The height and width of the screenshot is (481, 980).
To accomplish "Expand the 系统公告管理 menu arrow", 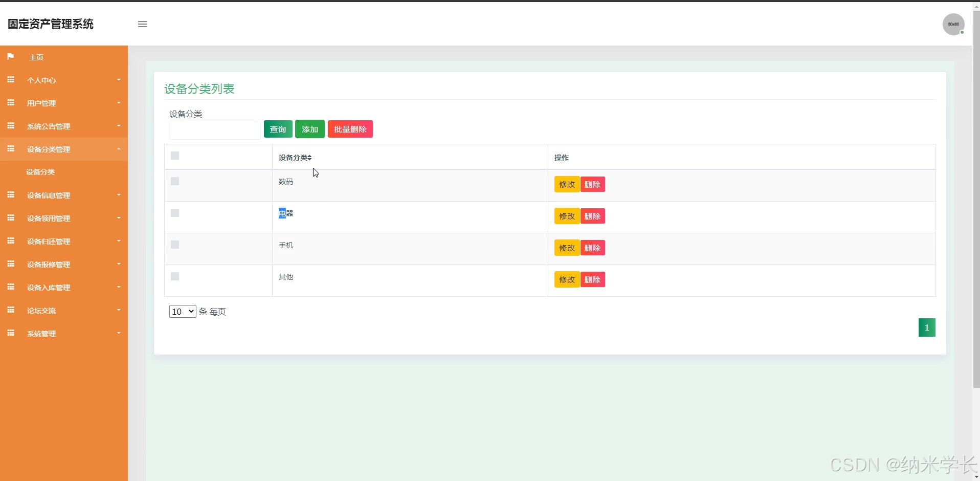I will pos(119,126).
